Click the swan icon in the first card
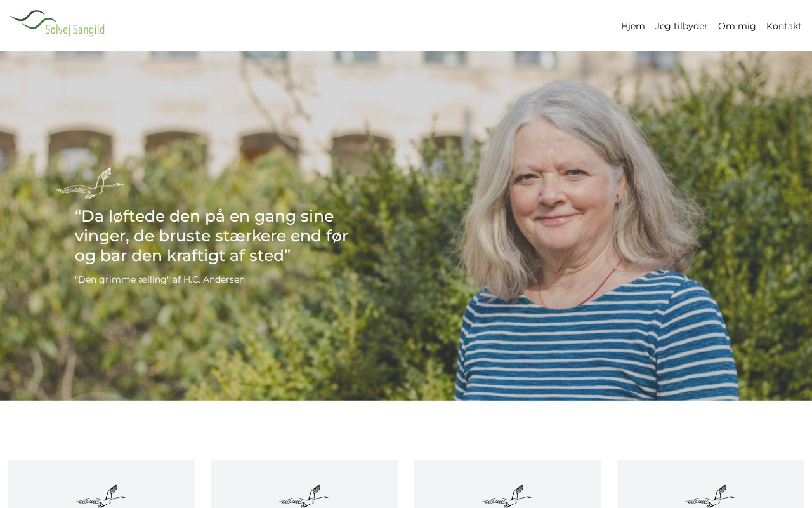The height and width of the screenshot is (508, 812). point(101,496)
